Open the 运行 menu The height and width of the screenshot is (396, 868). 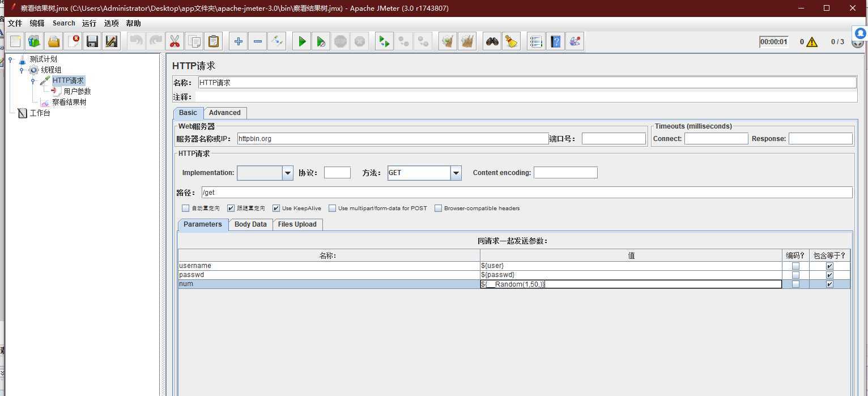click(89, 23)
